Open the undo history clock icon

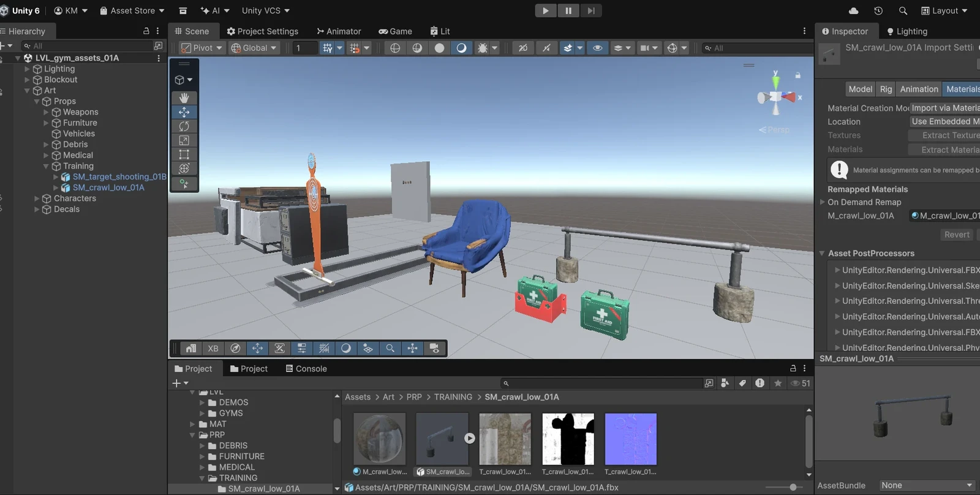click(x=878, y=10)
